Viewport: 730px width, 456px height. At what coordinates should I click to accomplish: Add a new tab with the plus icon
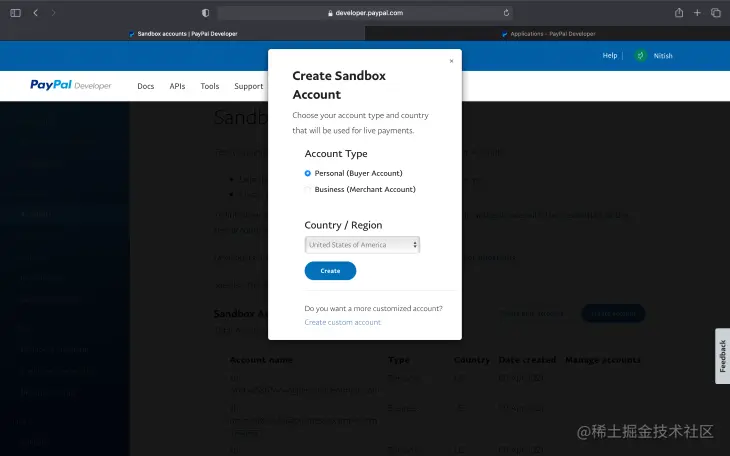click(697, 13)
